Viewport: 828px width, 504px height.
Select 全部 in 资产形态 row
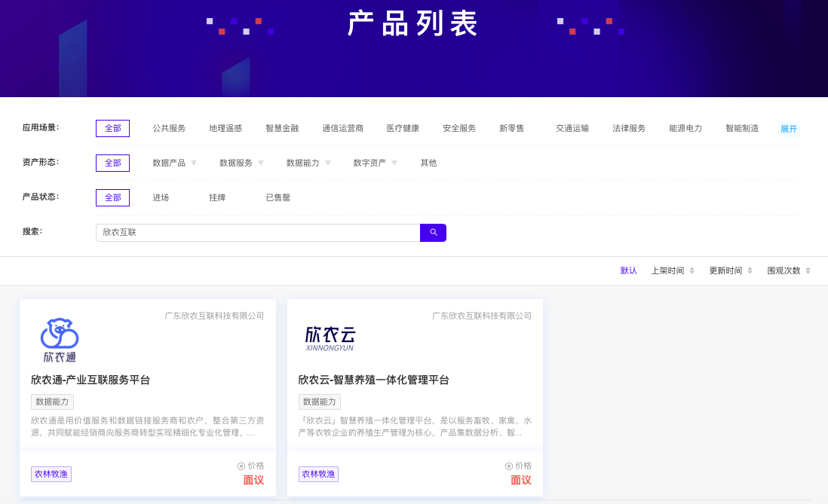(x=112, y=163)
